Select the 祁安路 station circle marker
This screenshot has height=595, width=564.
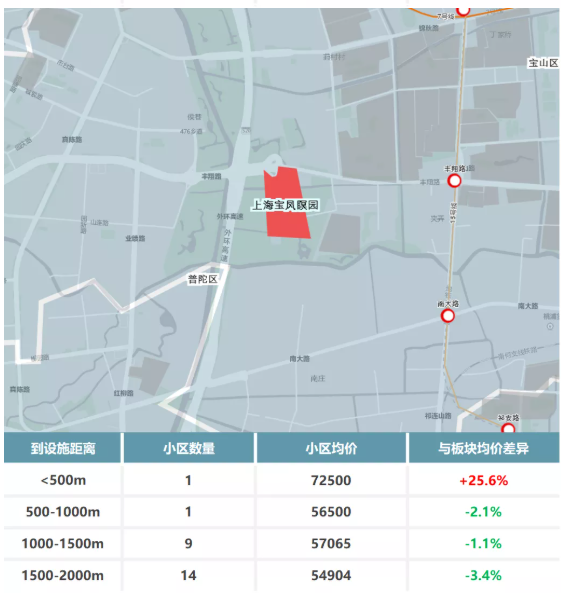[x=508, y=428]
